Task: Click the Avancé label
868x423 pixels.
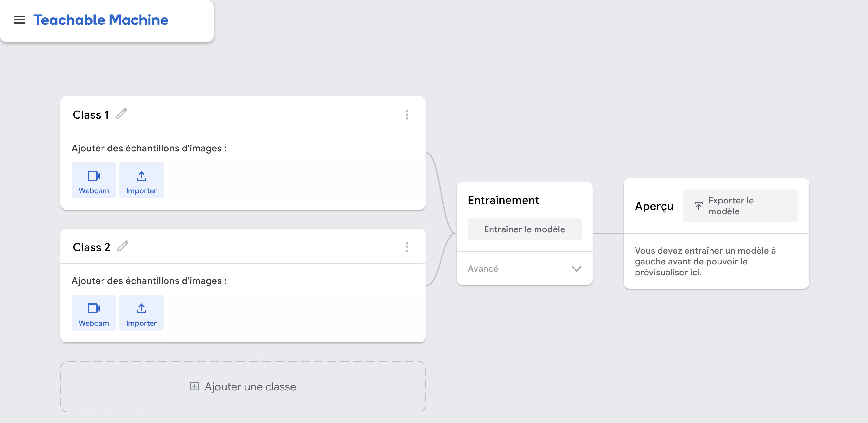Action: 483,268
